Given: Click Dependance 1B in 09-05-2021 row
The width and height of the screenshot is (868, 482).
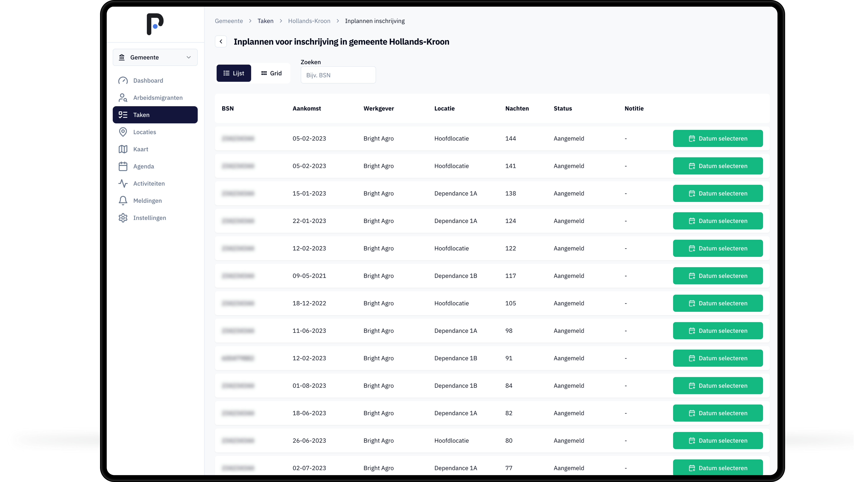Looking at the screenshot, I should click(456, 276).
